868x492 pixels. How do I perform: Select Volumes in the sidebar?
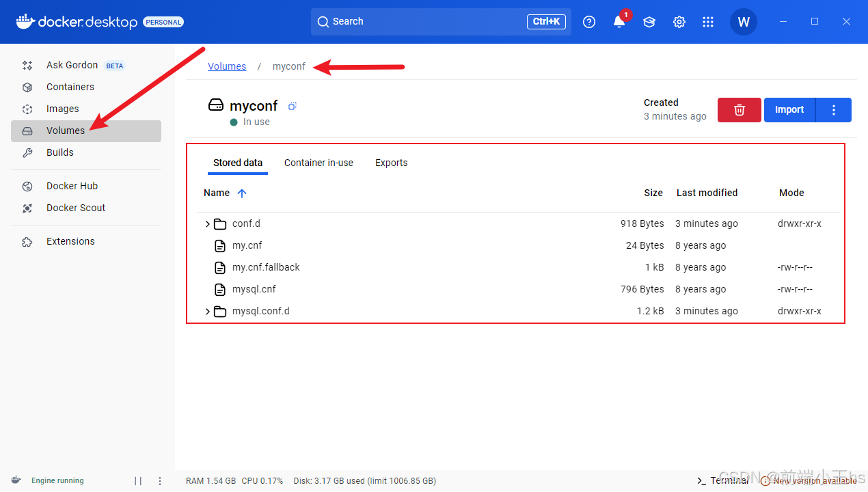click(x=86, y=131)
